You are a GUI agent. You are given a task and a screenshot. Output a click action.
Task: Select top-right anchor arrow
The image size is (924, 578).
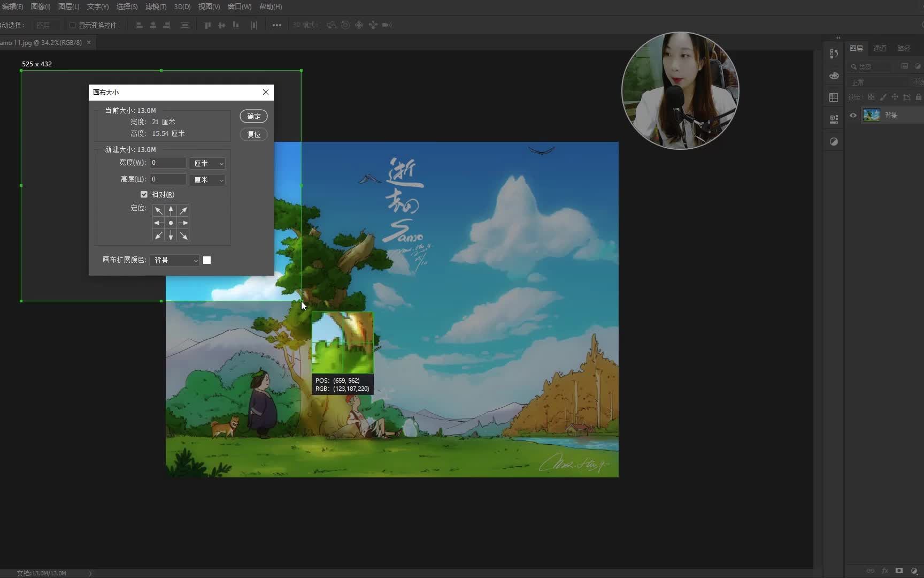[183, 210]
